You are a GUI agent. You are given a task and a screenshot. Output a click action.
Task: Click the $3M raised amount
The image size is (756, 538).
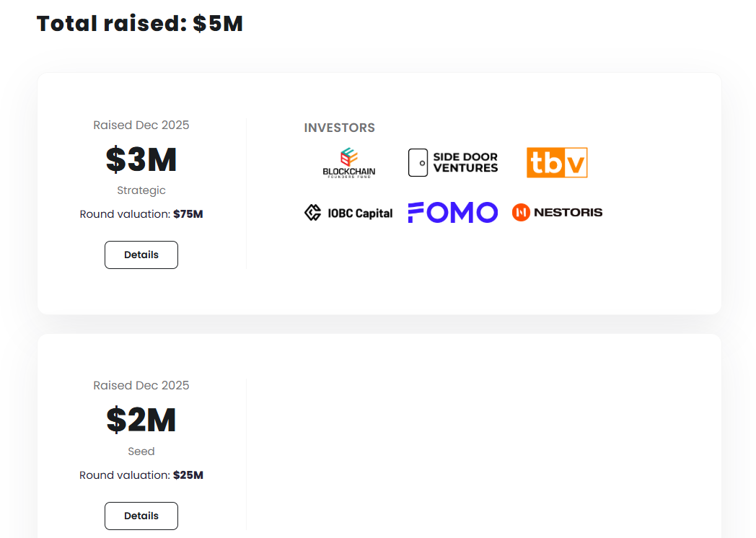pos(141,159)
